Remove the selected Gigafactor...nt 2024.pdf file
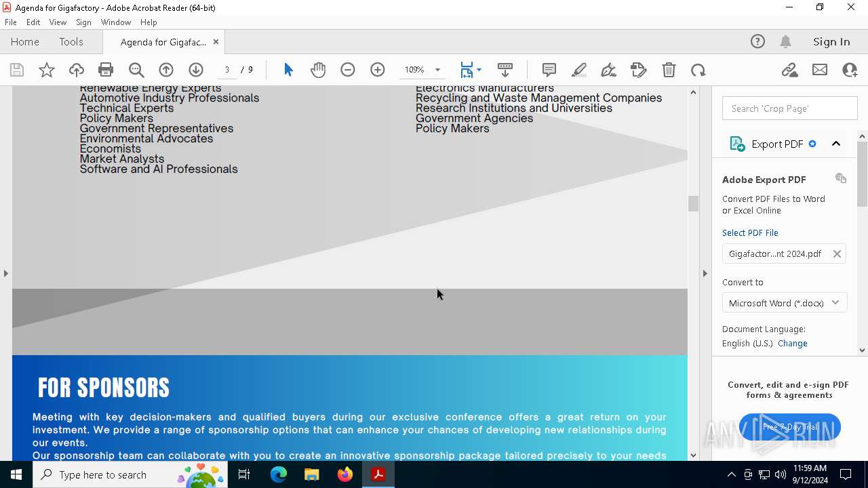Image resolution: width=868 pixels, height=488 pixels. click(x=837, y=253)
